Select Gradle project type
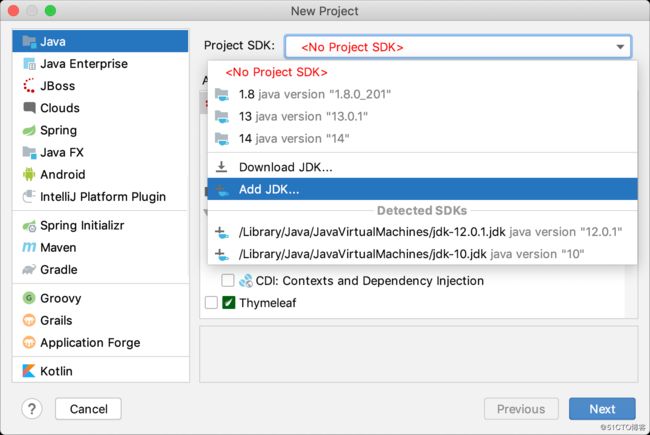Screen dimensions: 650x435 pyautogui.click(x=101, y=270)
